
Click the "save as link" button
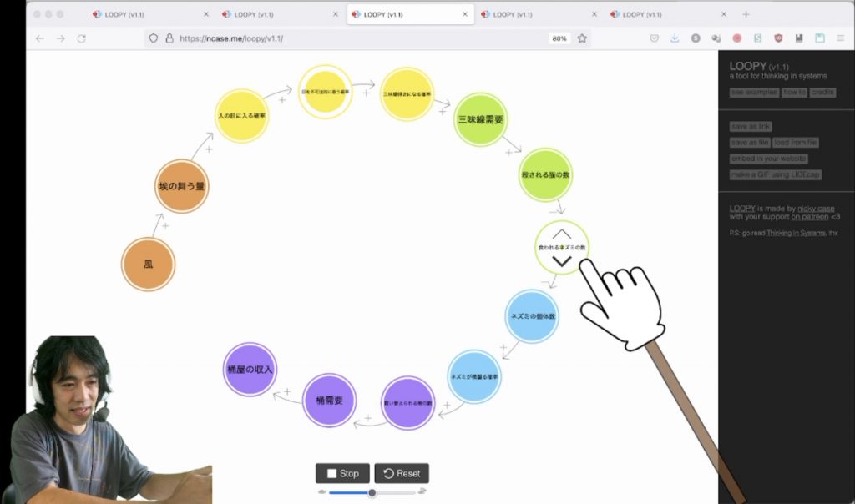tap(751, 127)
